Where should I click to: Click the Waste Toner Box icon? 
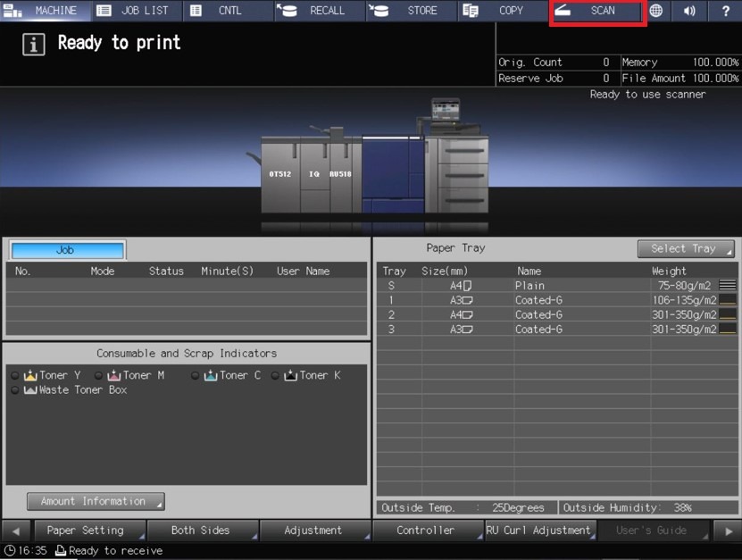click(30, 390)
